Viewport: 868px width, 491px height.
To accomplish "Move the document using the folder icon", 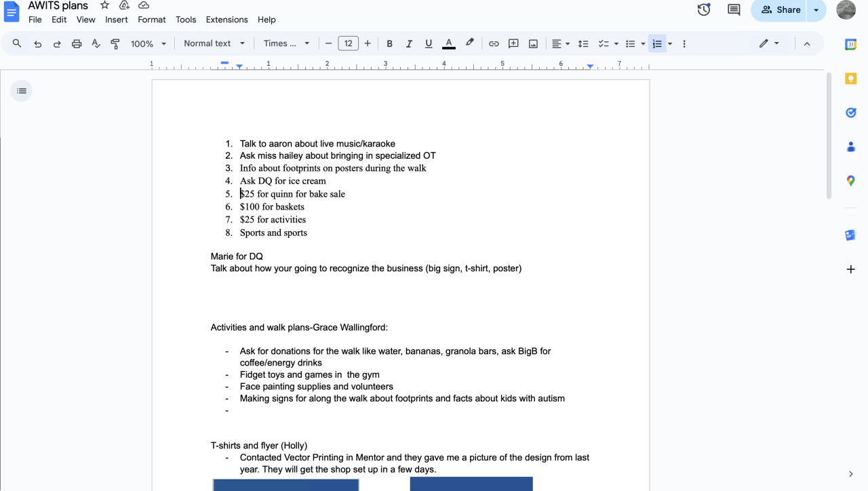I will [x=124, y=5].
